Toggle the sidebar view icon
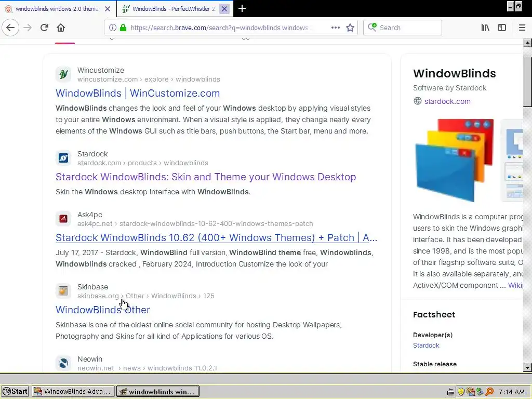The image size is (532, 399). 502,28
